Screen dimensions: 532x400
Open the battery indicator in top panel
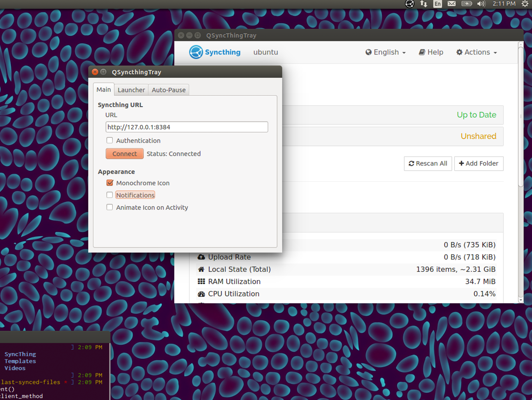pos(467,4)
